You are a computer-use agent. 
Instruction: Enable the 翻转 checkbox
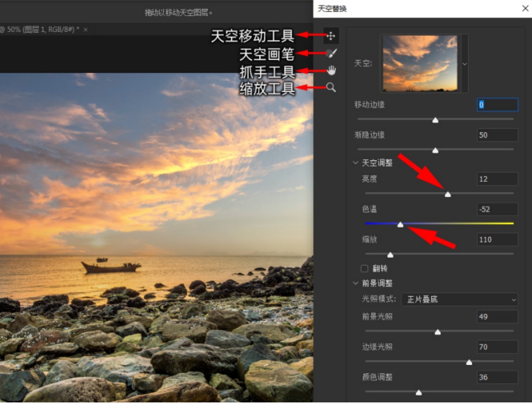364,268
